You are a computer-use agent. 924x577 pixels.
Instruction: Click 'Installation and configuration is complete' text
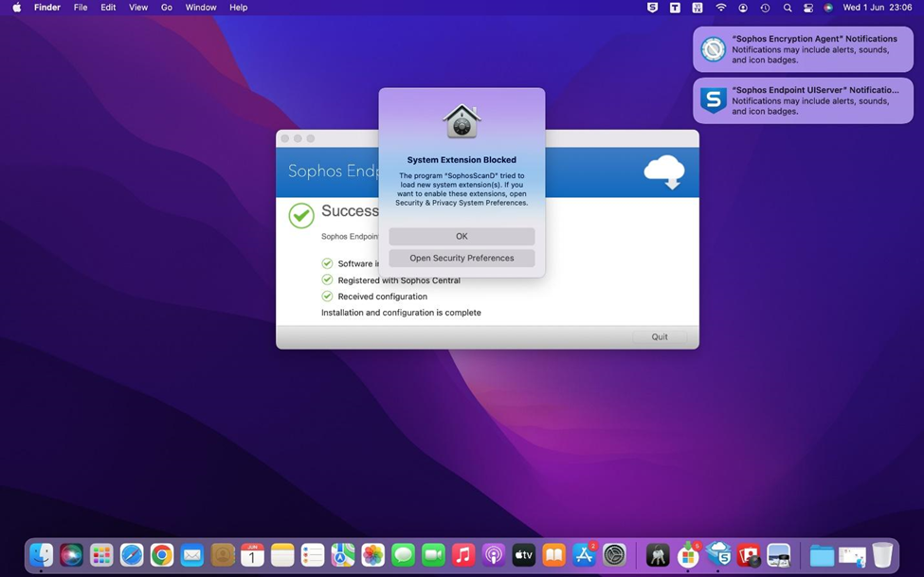(401, 313)
